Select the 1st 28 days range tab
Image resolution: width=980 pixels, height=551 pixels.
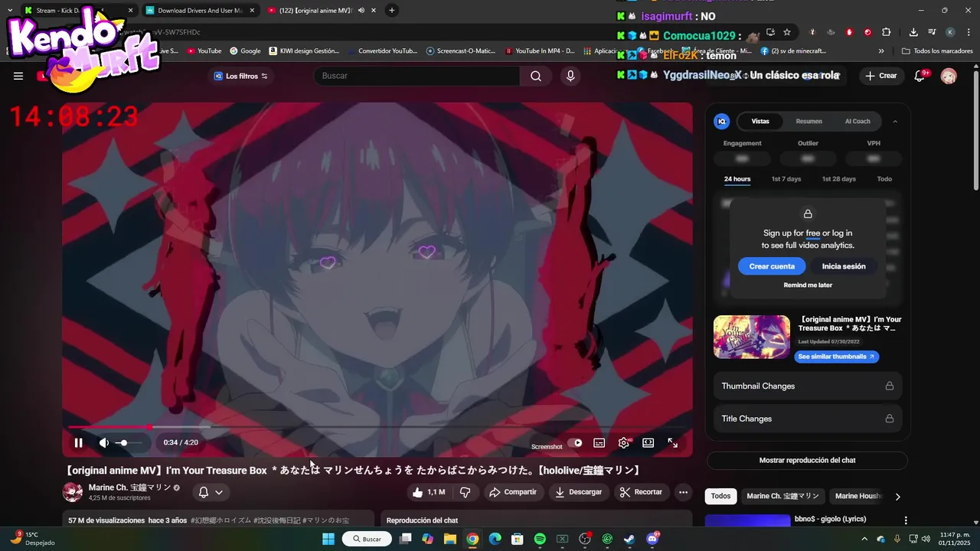[839, 179]
